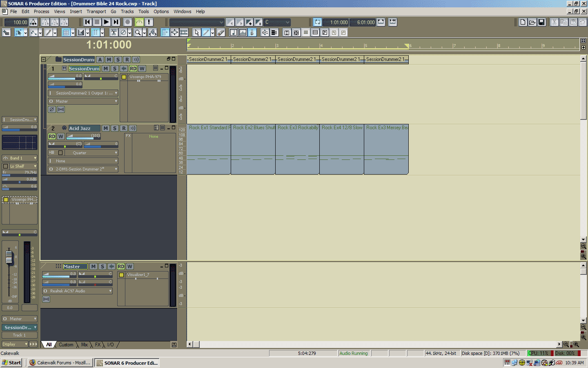
Task: Select the Scissors split tool
Action: pos(114,33)
